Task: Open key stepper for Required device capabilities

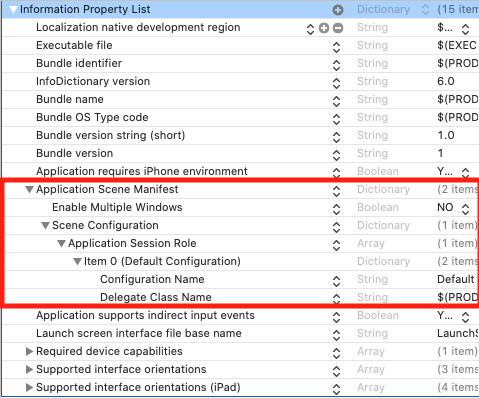Action: pos(336,353)
